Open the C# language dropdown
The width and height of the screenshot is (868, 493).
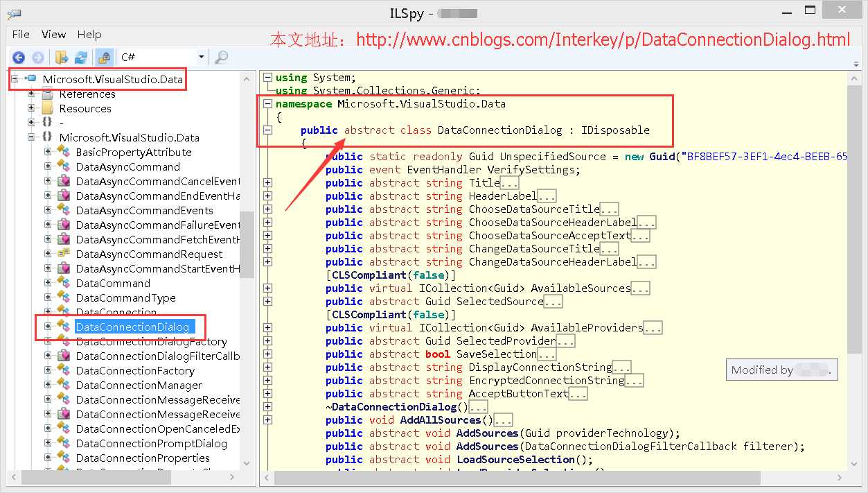click(x=163, y=57)
